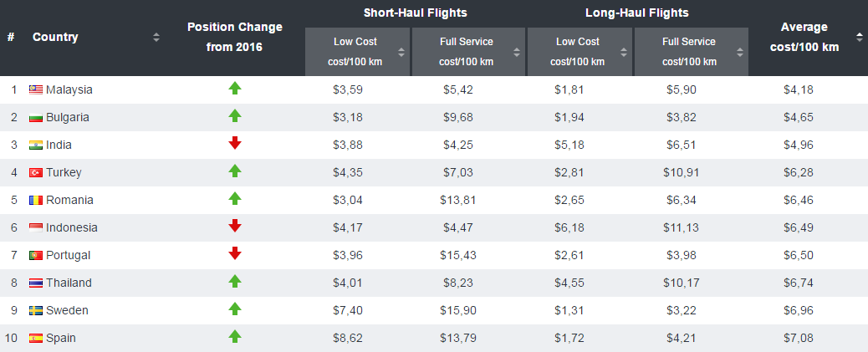Click the Romania flag icon
The height and width of the screenshot is (352, 868).
coord(36,201)
